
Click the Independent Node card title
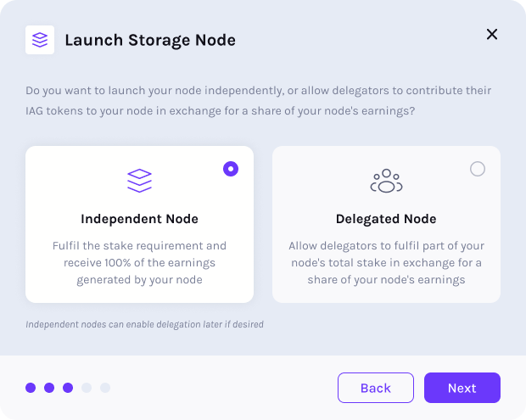(x=139, y=219)
